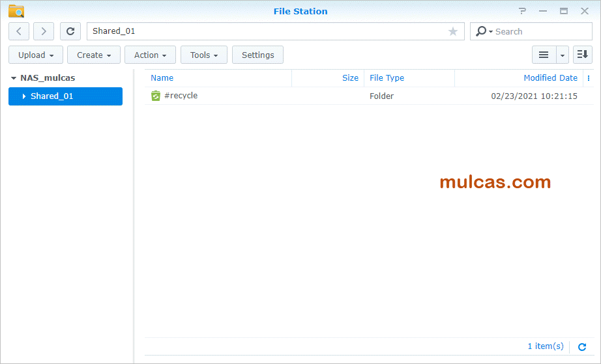
Task: Sort files by the Modified Date column
Action: [550, 78]
